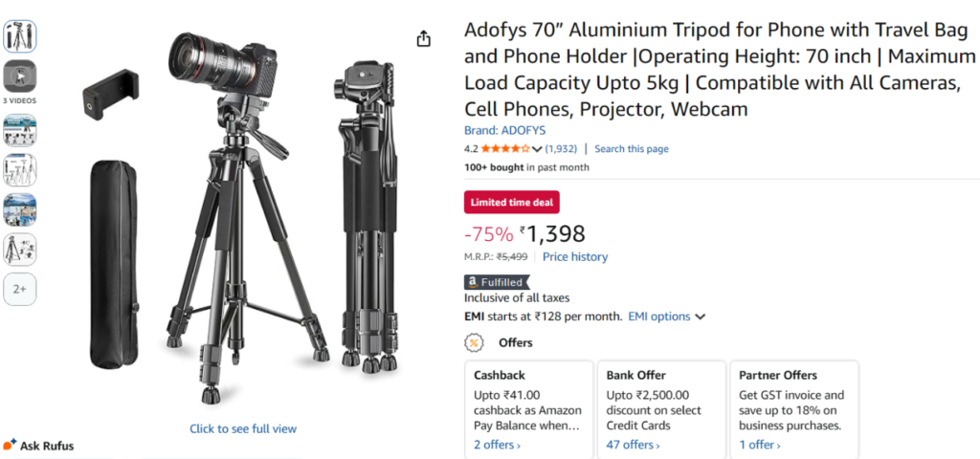Open the 1,932 ratings link
Image resolution: width=980 pixels, height=459 pixels.
point(561,149)
